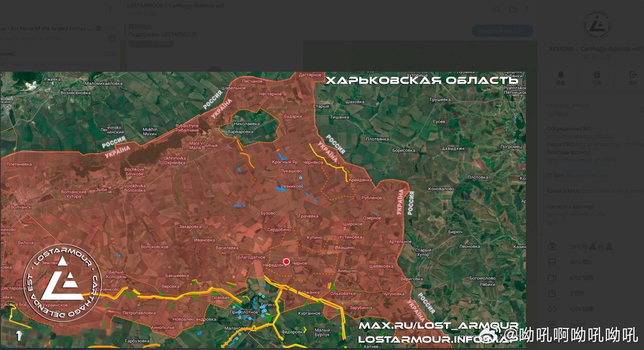Open the LOSTARMOUR channel avatar
644x350 pixels.
(597, 25)
